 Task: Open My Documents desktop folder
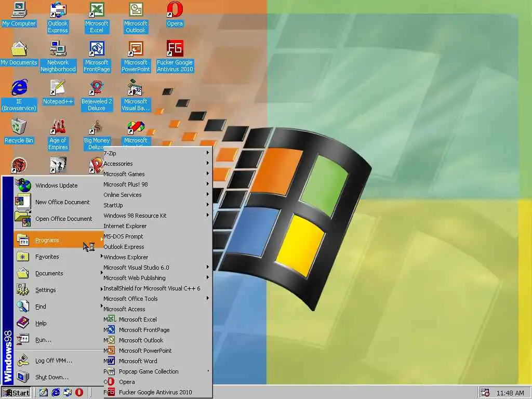pos(19,54)
